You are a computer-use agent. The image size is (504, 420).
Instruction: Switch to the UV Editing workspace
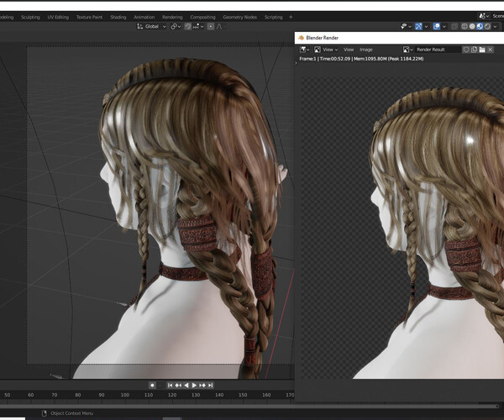pyautogui.click(x=58, y=17)
